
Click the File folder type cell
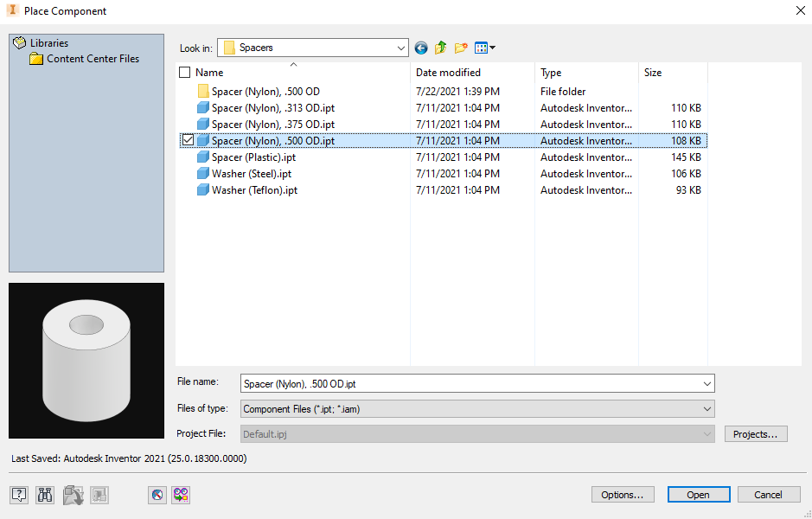tap(563, 91)
